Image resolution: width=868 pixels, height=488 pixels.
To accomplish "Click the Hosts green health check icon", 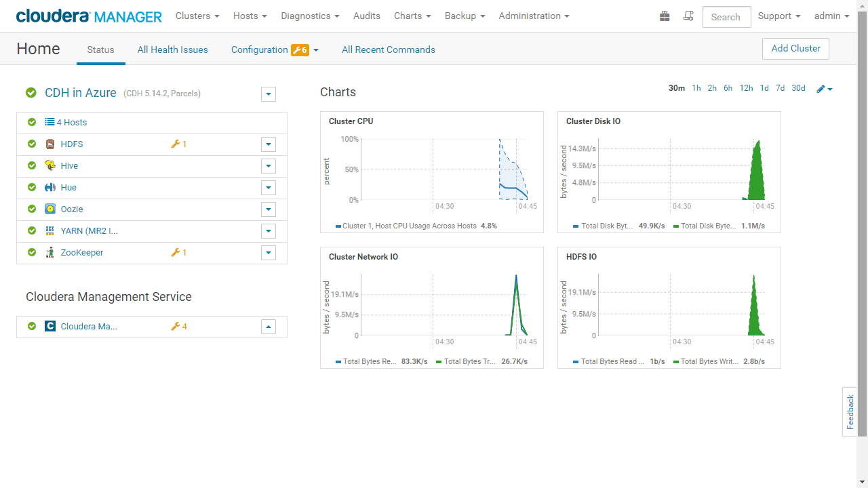I will point(31,122).
